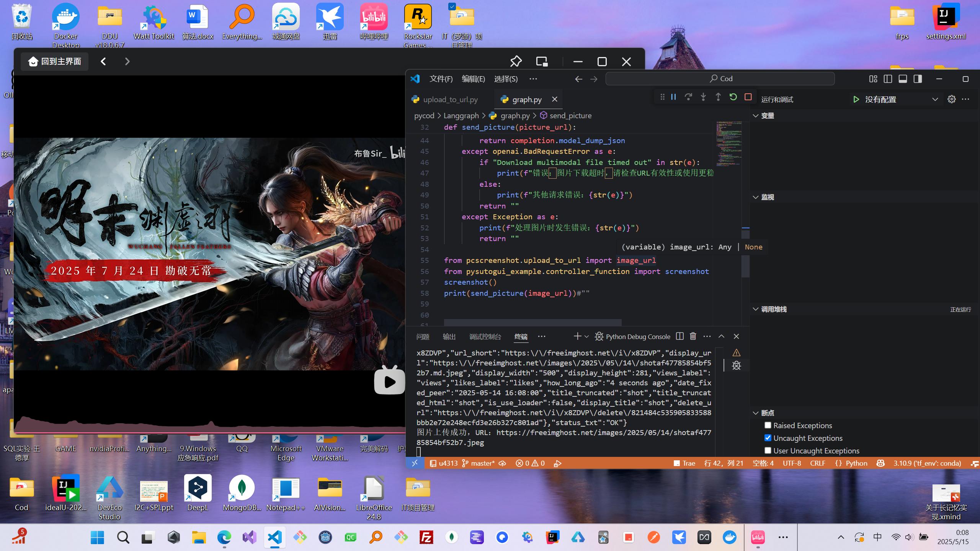
Task: Maximize the terminal panel with the up chevron
Action: point(721,336)
